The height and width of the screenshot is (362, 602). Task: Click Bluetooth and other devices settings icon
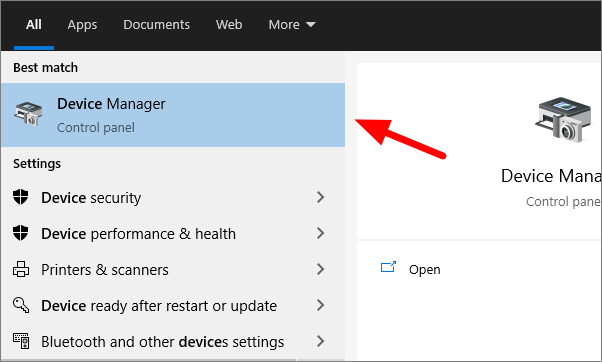pos(21,341)
